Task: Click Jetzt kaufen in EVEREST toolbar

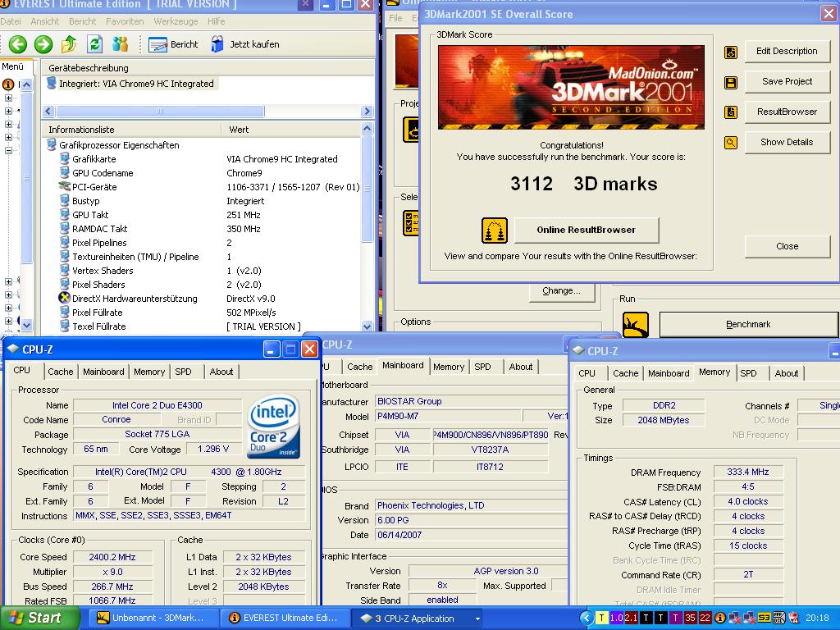Action: 245,44
